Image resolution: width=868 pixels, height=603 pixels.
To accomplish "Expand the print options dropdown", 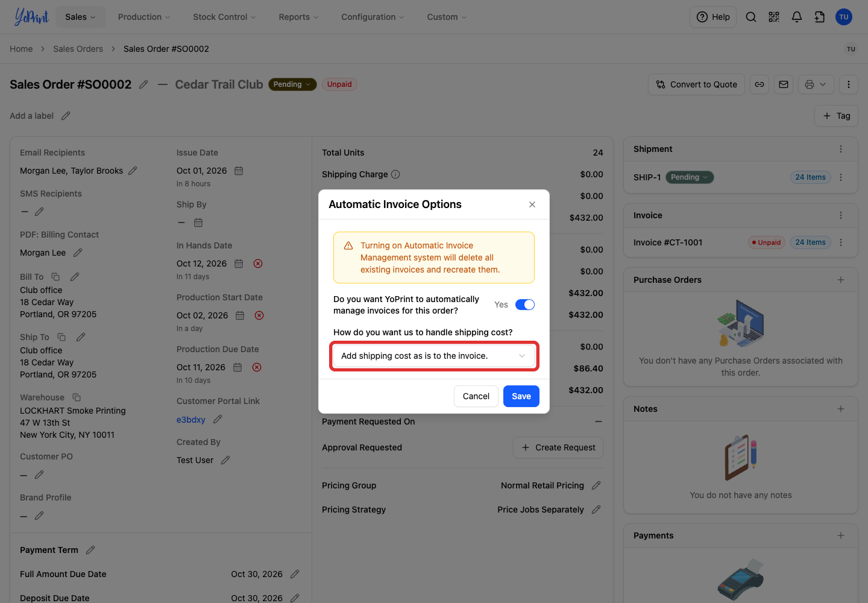I will pyautogui.click(x=816, y=84).
